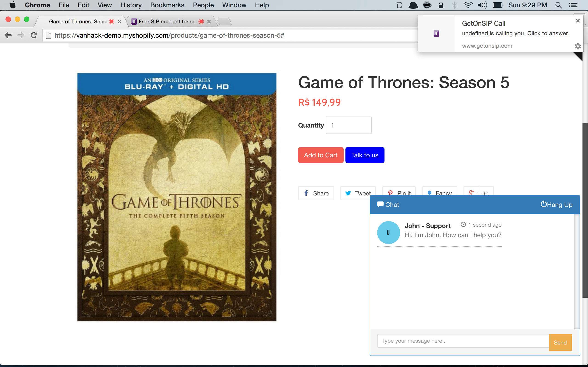Add Game of Thrones to cart
Viewport: 588px width, 367px height.
[320, 155]
